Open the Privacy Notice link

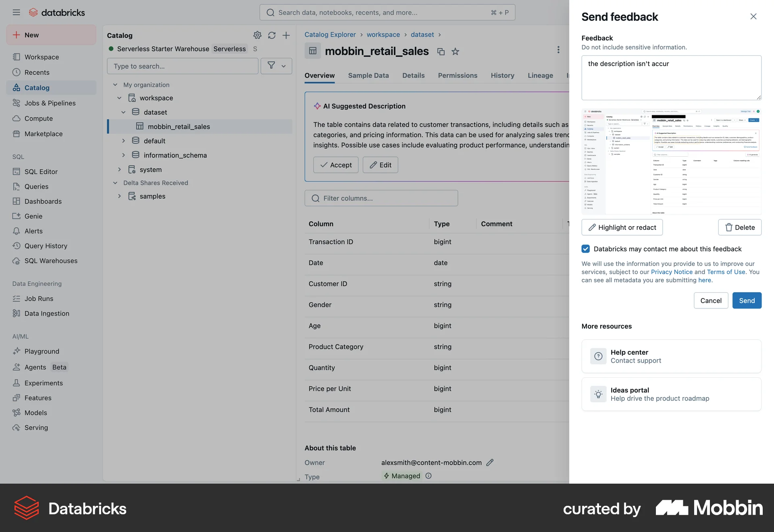click(671, 272)
